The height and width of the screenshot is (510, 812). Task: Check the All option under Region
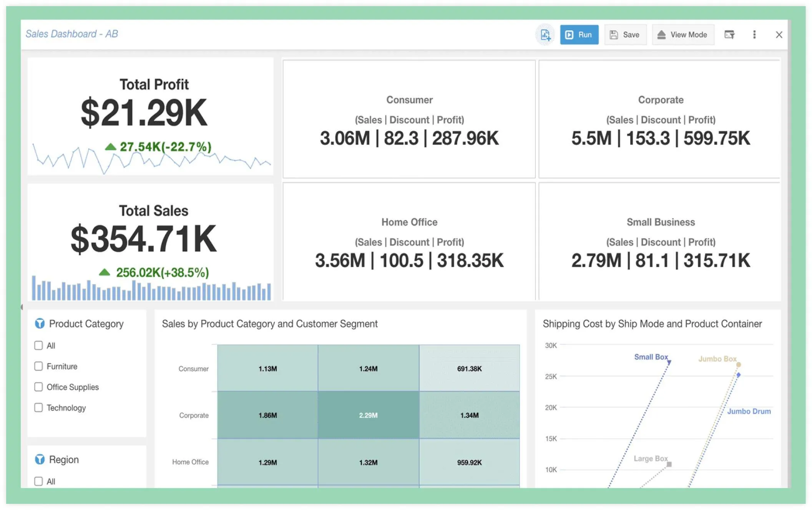[x=38, y=481]
